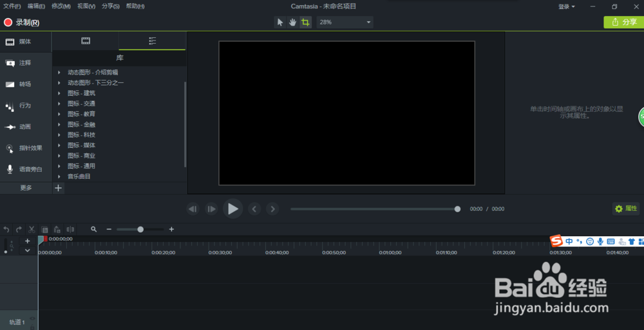This screenshot has height=330, width=644.
Task: Expand 动态图形 - 下三分之一 folder
Action: [x=59, y=83]
